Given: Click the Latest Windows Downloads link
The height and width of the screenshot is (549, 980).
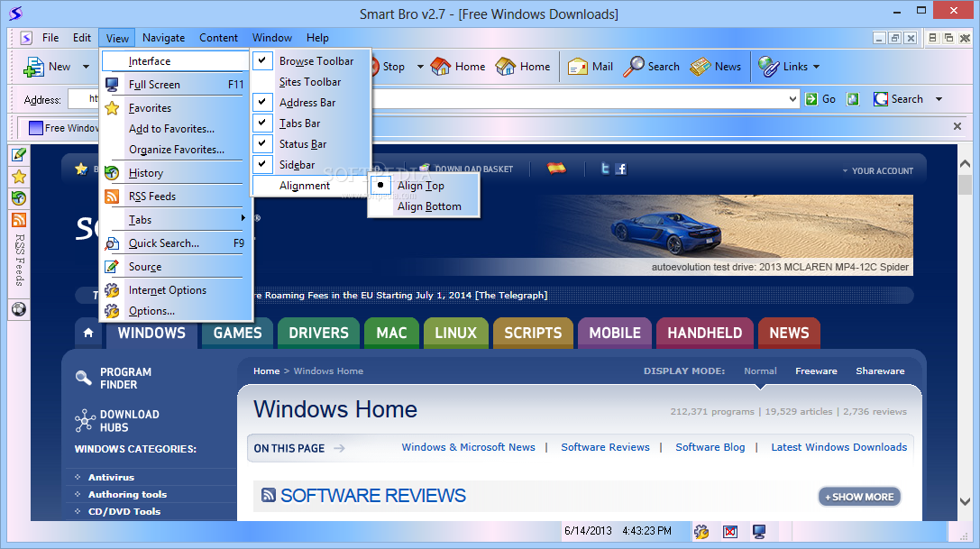Looking at the screenshot, I should 838,447.
